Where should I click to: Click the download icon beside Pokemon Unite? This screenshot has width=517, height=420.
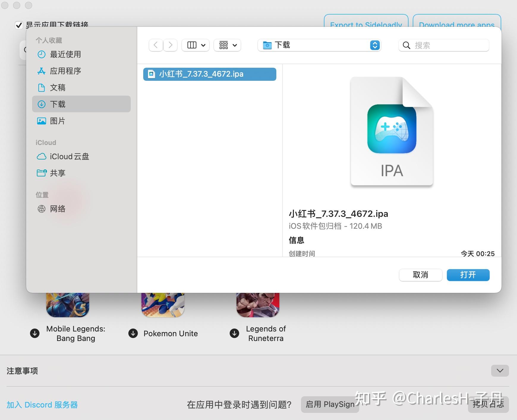click(x=133, y=333)
